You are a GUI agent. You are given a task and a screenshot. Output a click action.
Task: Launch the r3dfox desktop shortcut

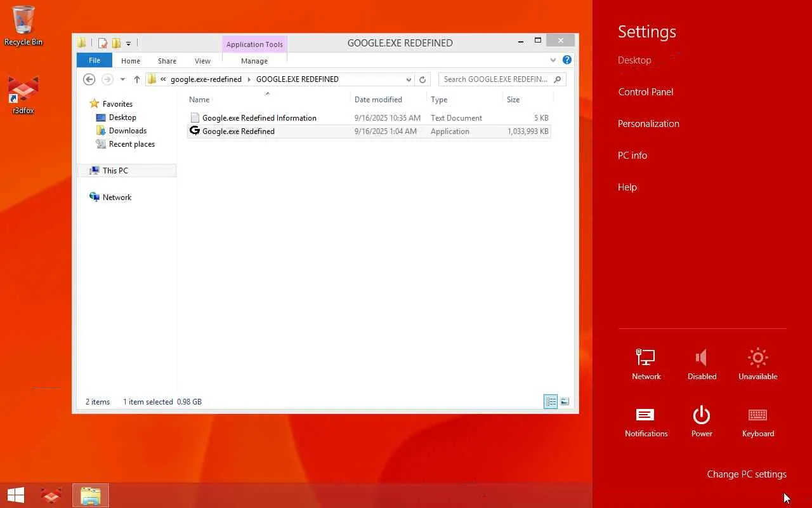coord(23,96)
